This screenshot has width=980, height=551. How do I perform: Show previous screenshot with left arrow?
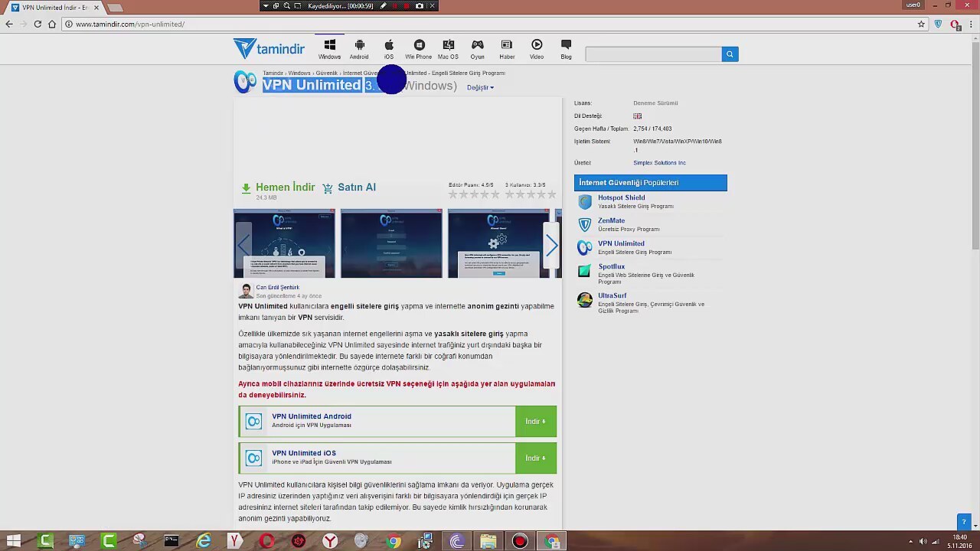tap(243, 245)
